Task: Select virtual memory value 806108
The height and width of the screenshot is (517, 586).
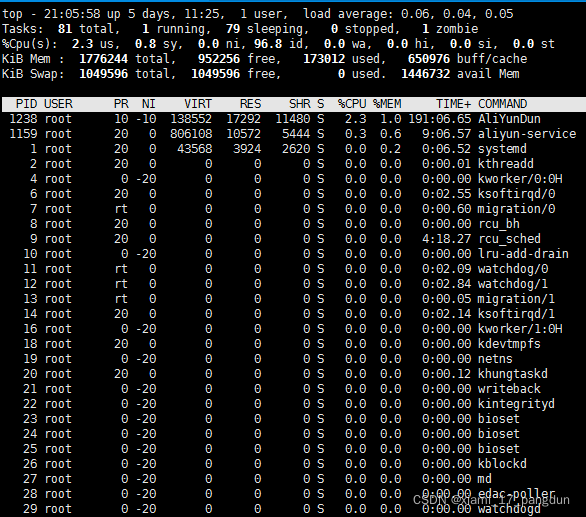Action: pyautogui.click(x=191, y=134)
